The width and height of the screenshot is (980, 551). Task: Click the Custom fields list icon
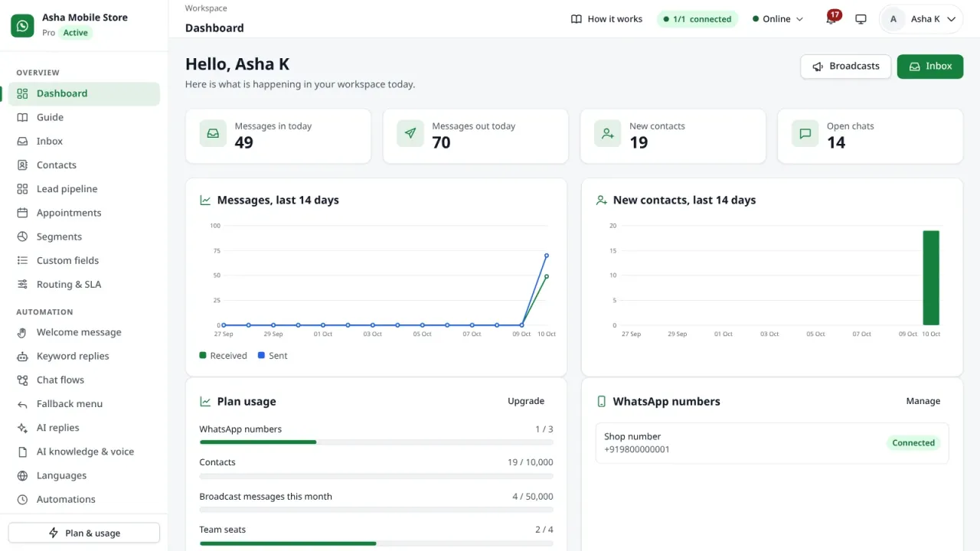pos(22,260)
